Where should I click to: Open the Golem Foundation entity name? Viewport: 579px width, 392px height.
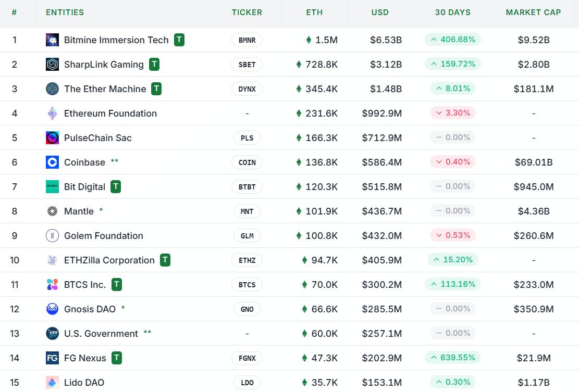tap(103, 236)
